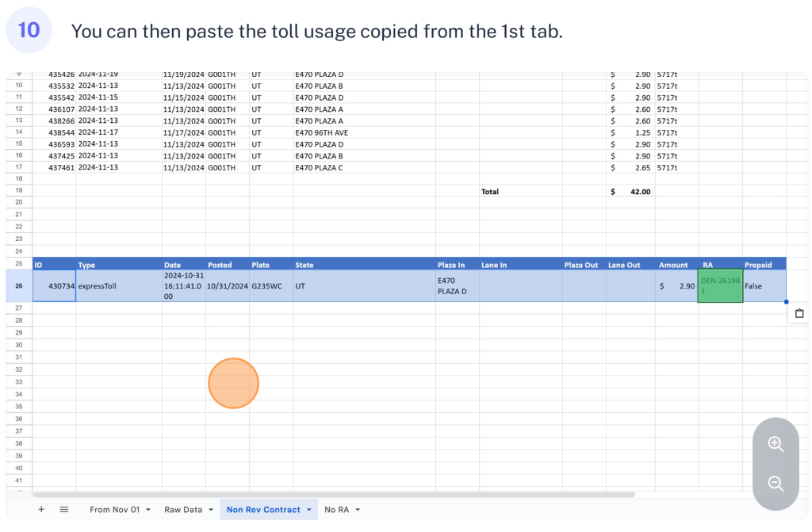This screenshot has height=532, width=812.
Task: Click the cell containing ID 430734
Action: (x=54, y=286)
